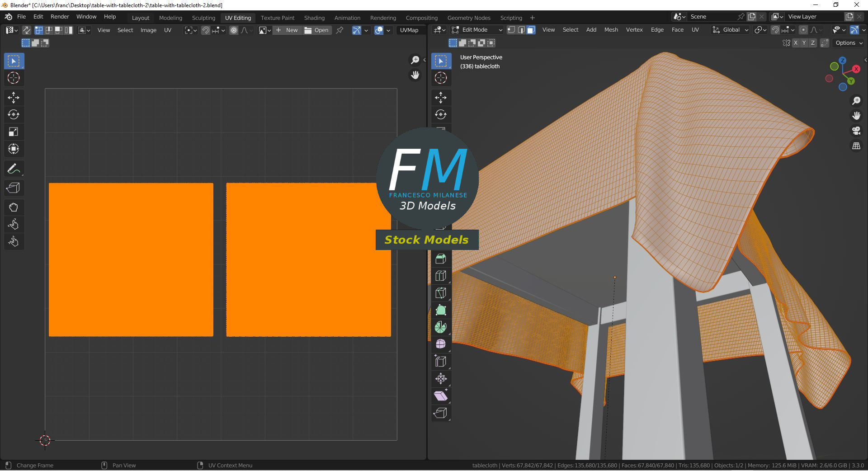The width and height of the screenshot is (868, 471).
Task: Select the UV Grab sculpt tool
Action: click(14, 207)
